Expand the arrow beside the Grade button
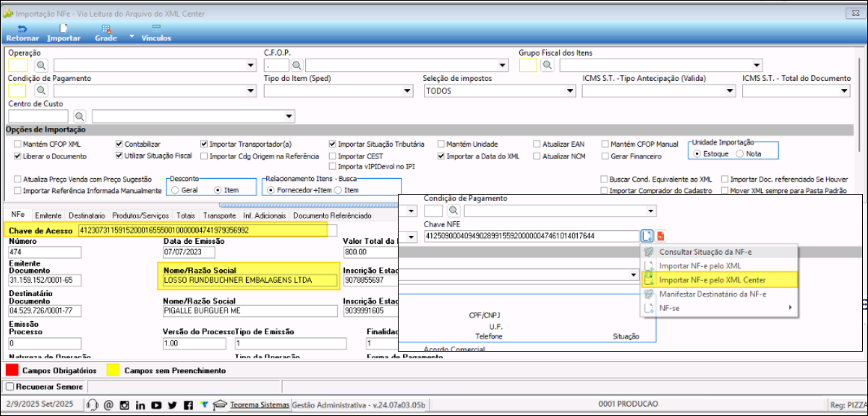The height and width of the screenshot is (416, 868). pos(132,35)
